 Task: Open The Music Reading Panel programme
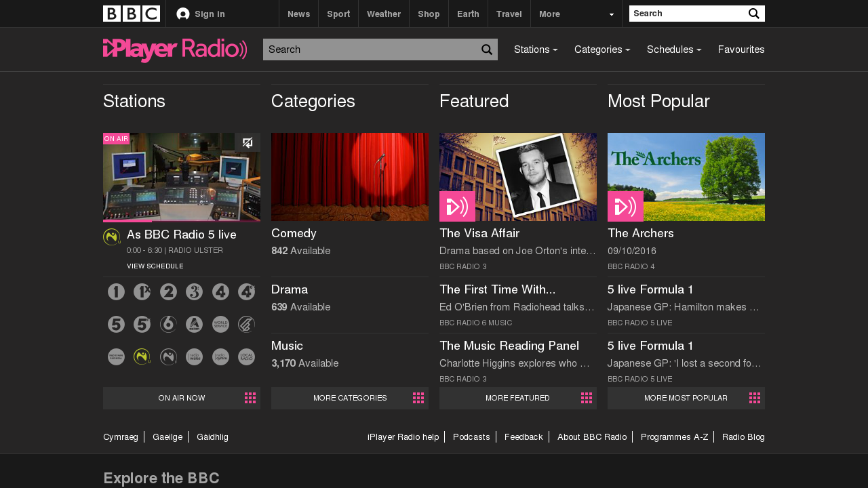[x=509, y=346]
